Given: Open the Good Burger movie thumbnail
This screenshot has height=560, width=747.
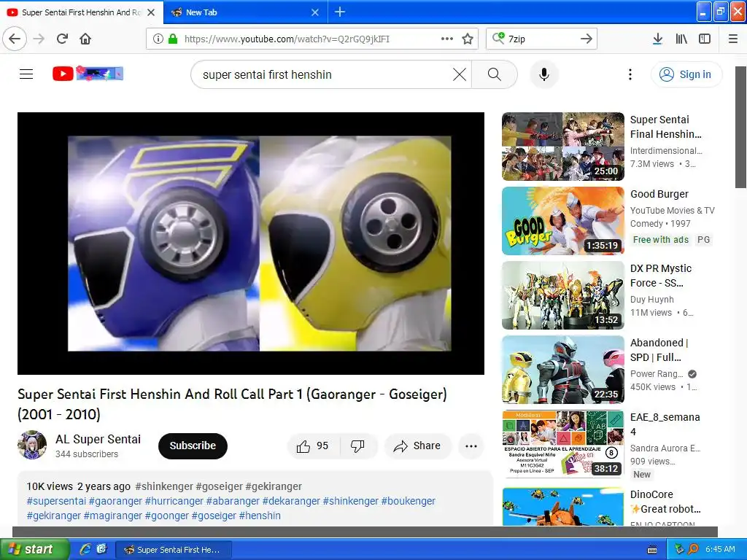Looking at the screenshot, I should coord(562,221).
